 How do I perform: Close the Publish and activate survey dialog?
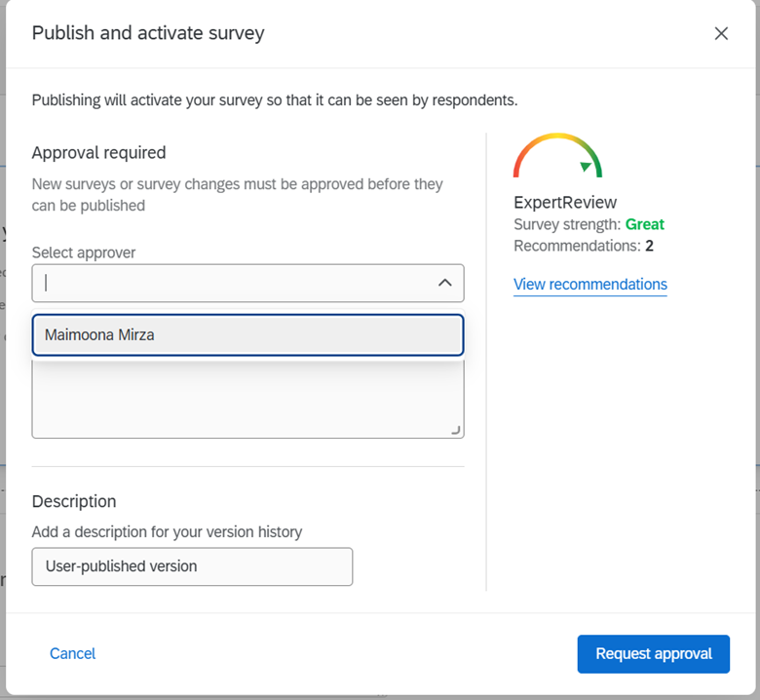pos(721,33)
